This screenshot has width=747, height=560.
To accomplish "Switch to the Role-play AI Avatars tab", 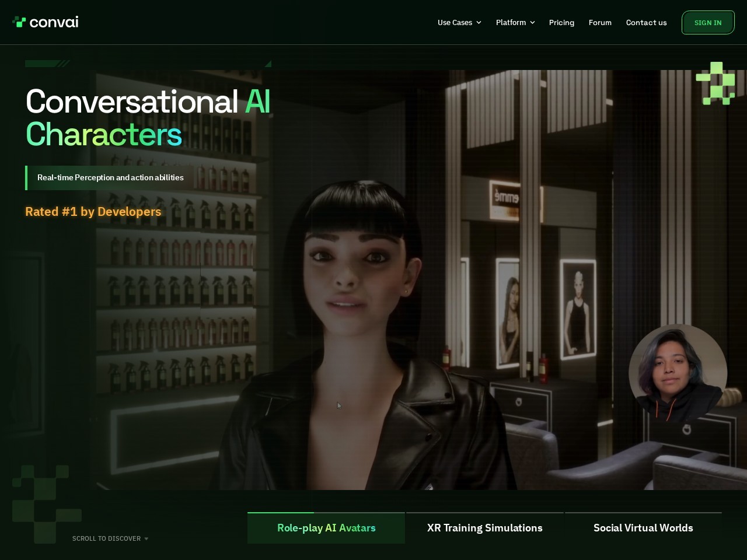I will pos(326,528).
